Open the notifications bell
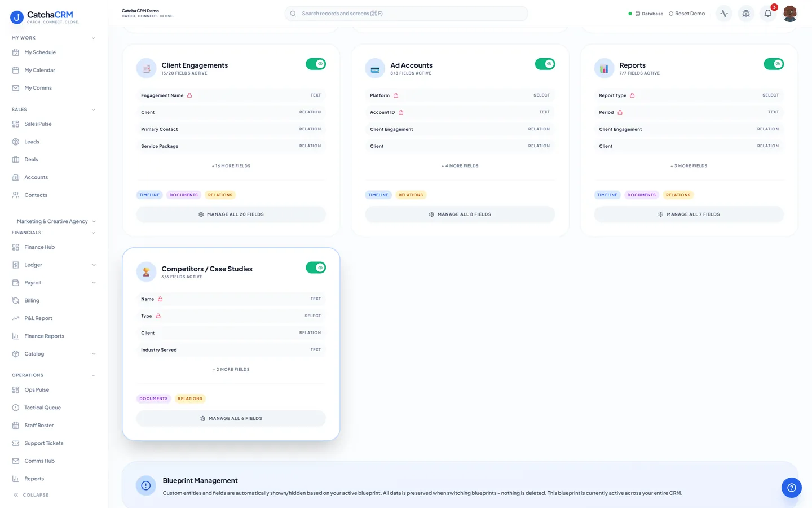Image resolution: width=812 pixels, height=508 pixels. (768, 14)
